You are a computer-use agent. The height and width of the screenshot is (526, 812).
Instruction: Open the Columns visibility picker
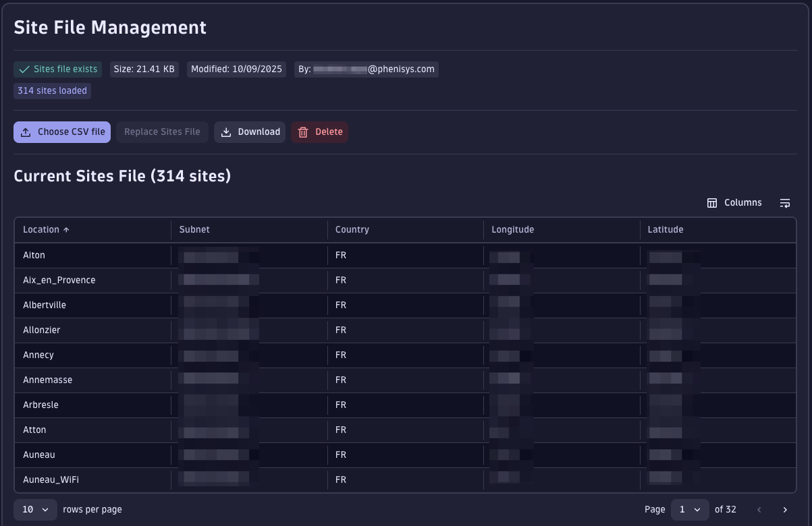(x=734, y=202)
